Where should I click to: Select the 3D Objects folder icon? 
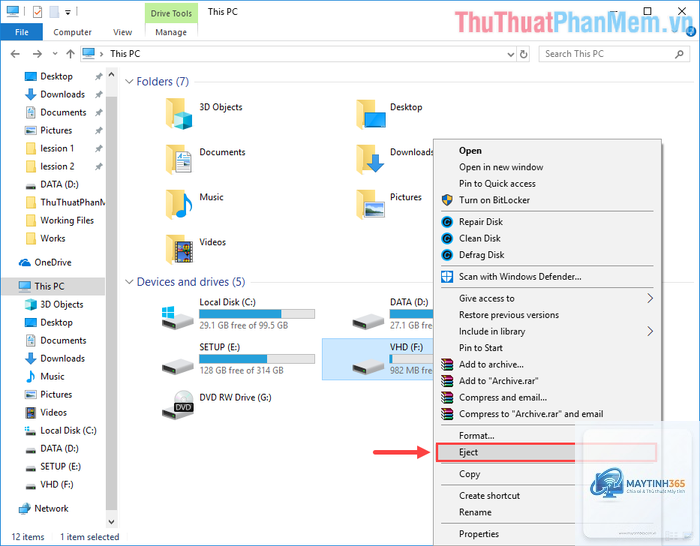coord(179,114)
